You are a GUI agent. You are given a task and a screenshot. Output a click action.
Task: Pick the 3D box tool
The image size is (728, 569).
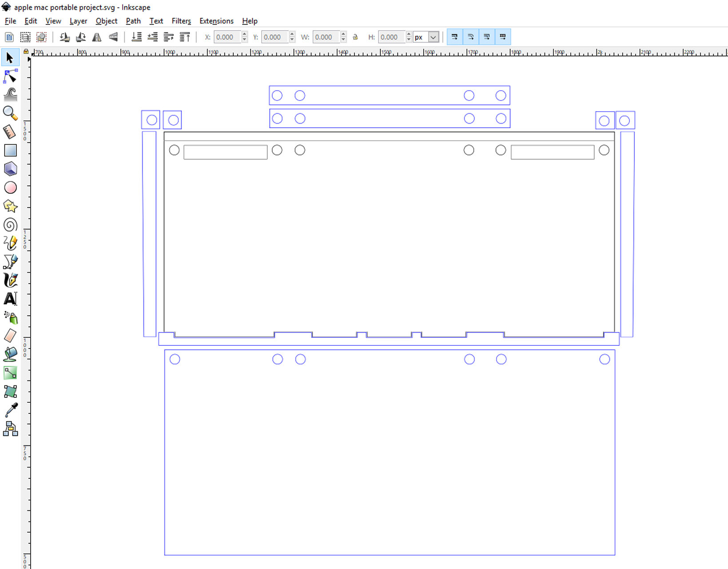pyautogui.click(x=10, y=169)
